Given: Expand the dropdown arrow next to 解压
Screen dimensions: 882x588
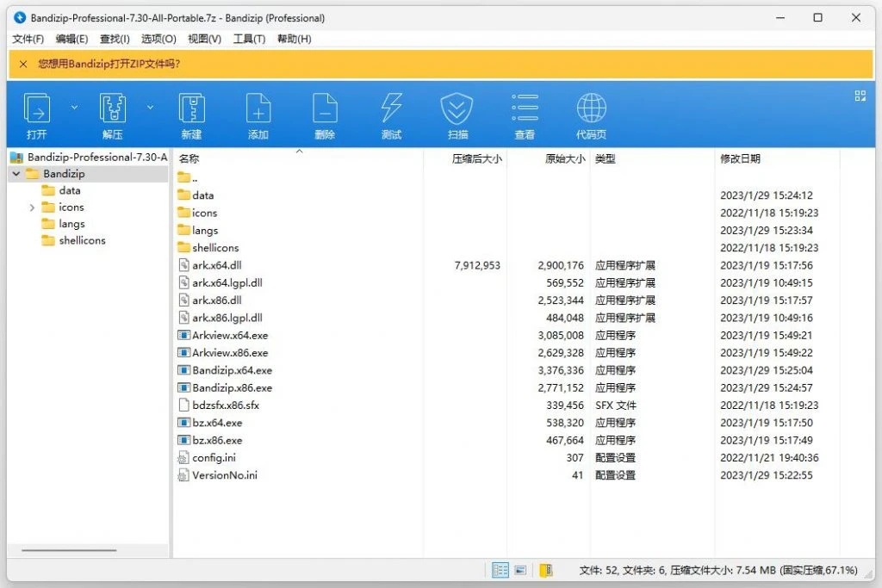Looking at the screenshot, I should (150, 107).
